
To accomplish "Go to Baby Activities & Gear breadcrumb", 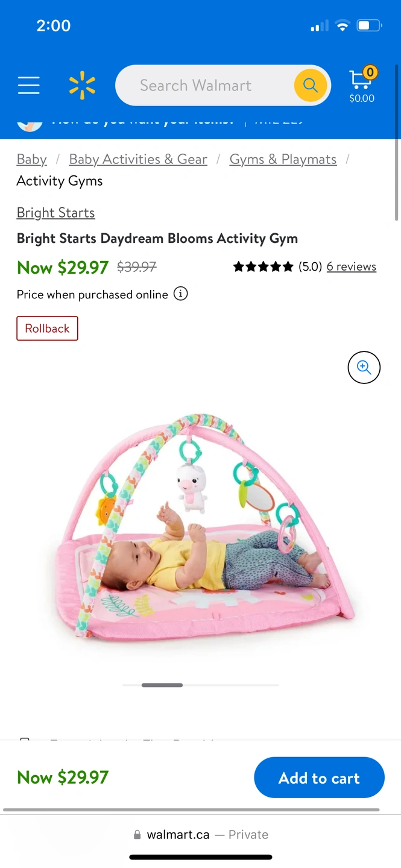I will [138, 159].
